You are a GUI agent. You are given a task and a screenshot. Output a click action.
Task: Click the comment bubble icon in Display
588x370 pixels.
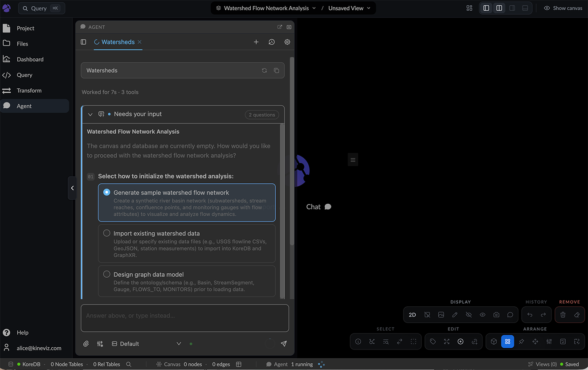(510, 315)
